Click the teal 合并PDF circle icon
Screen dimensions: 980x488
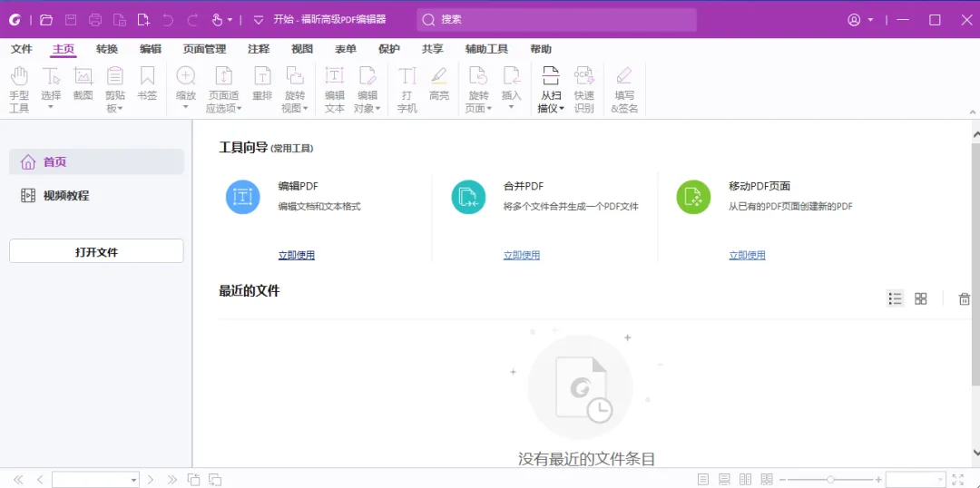click(469, 197)
